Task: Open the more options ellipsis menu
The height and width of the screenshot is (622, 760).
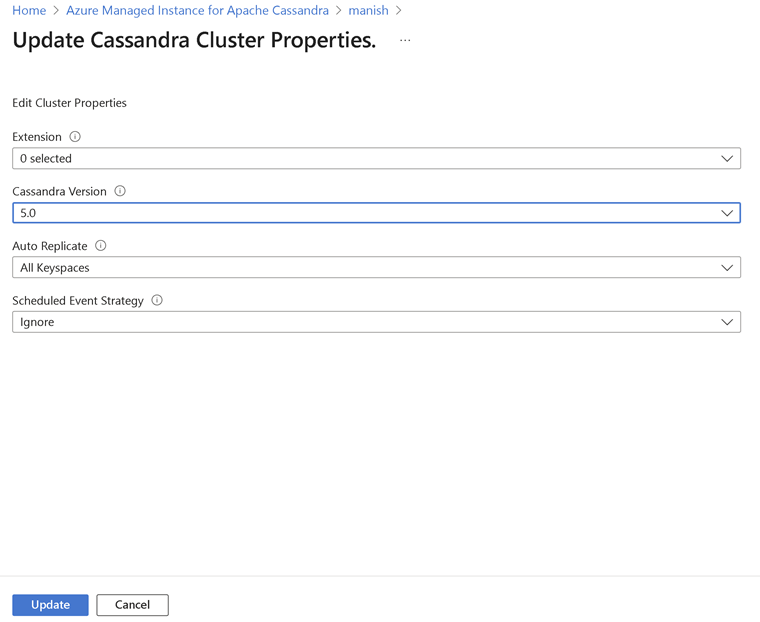Action: [x=405, y=40]
